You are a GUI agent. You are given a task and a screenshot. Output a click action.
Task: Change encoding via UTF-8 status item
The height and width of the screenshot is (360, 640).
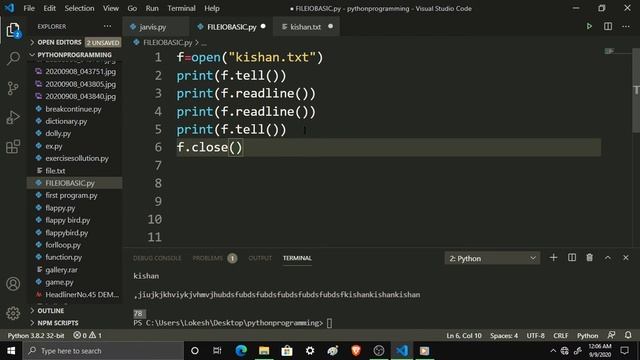tap(536, 336)
